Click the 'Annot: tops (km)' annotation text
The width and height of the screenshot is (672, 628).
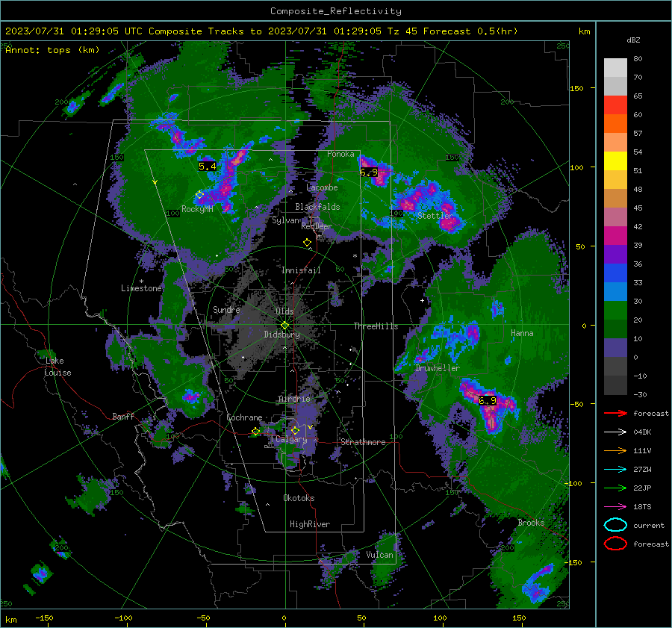52,50
